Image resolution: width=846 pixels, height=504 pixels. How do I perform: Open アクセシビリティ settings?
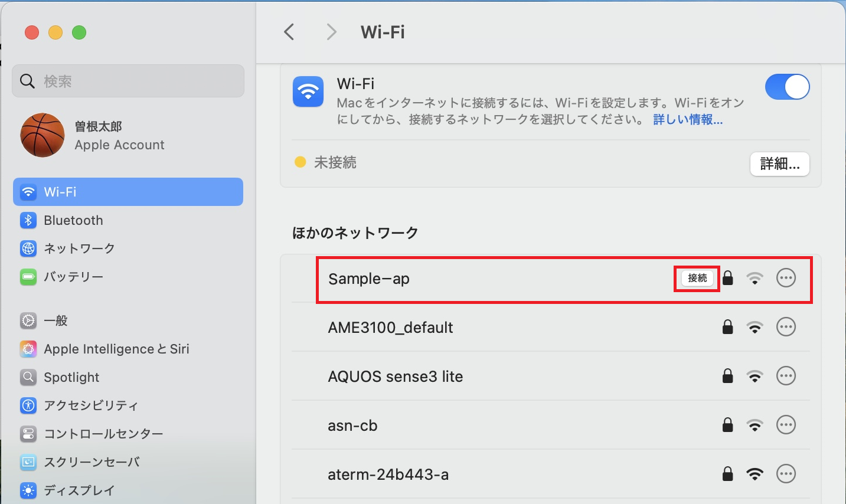pyautogui.click(x=128, y=405)
